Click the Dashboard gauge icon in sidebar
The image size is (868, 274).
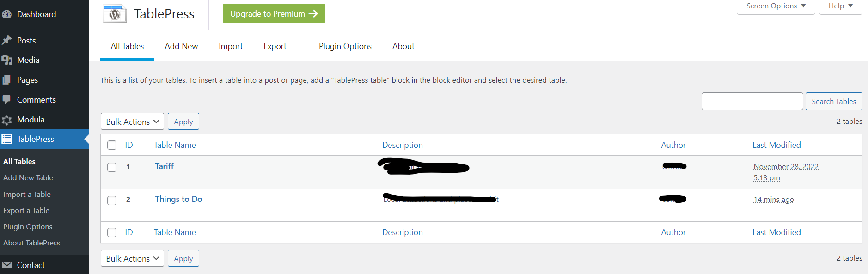tap(6, 14)
